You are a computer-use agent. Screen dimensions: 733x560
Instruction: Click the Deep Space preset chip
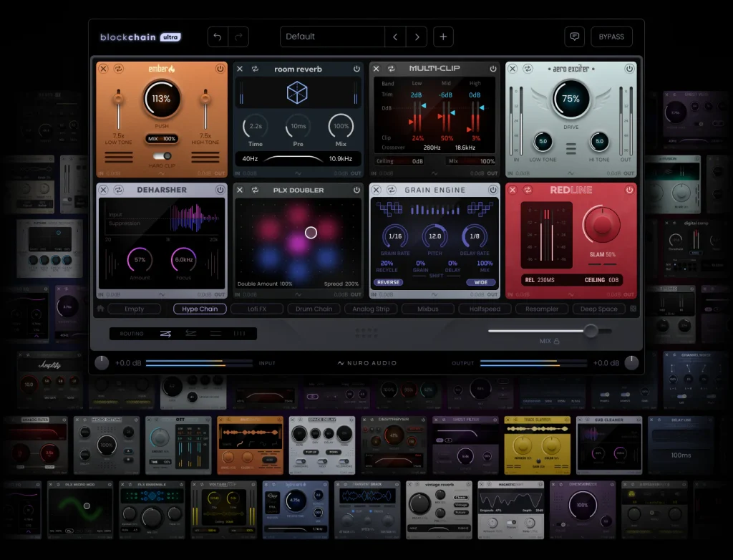(600, 309)
